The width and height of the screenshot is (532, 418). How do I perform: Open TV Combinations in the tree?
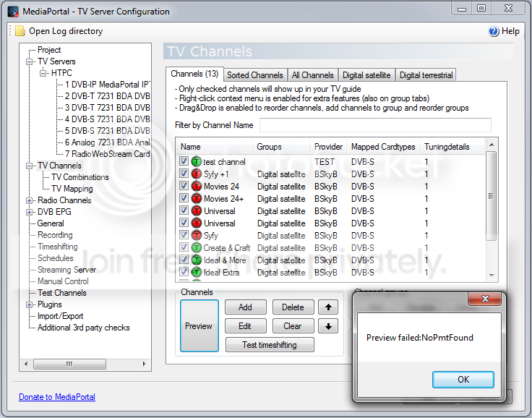(x=80, y=177)
